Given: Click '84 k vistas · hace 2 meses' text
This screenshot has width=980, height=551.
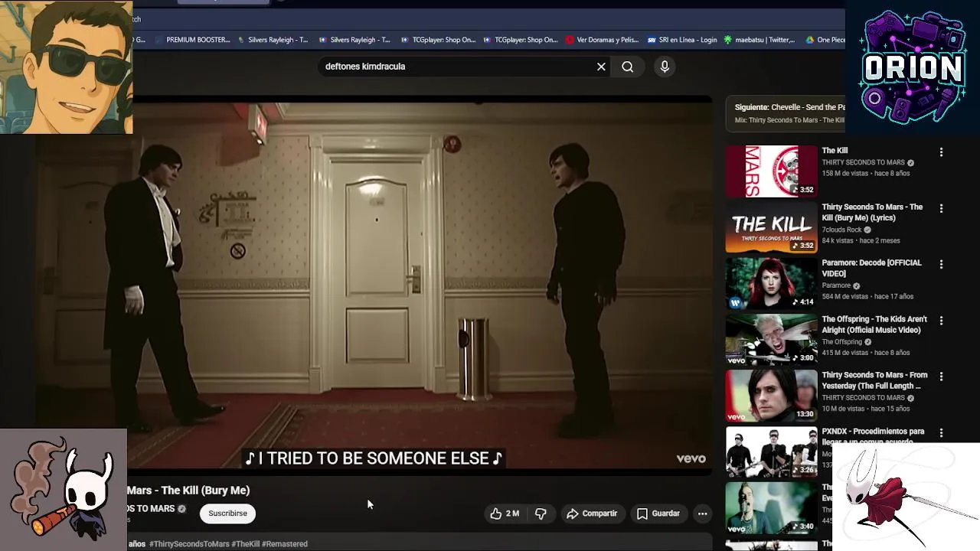Looking at the screenshot, I should [861, 240].
